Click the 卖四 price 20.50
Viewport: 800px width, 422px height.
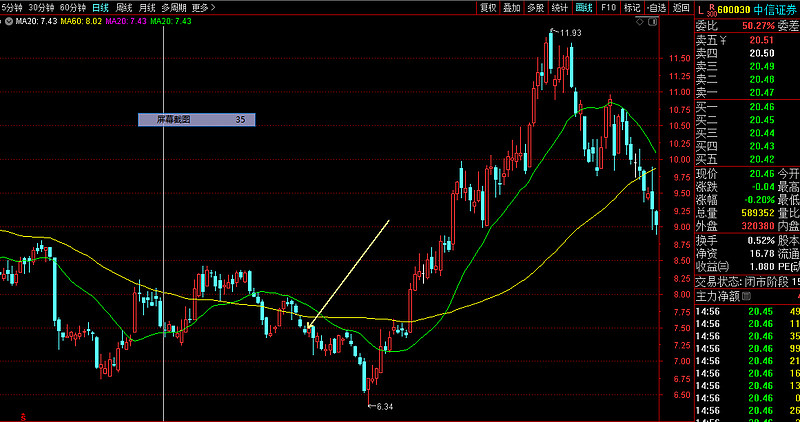762,54
